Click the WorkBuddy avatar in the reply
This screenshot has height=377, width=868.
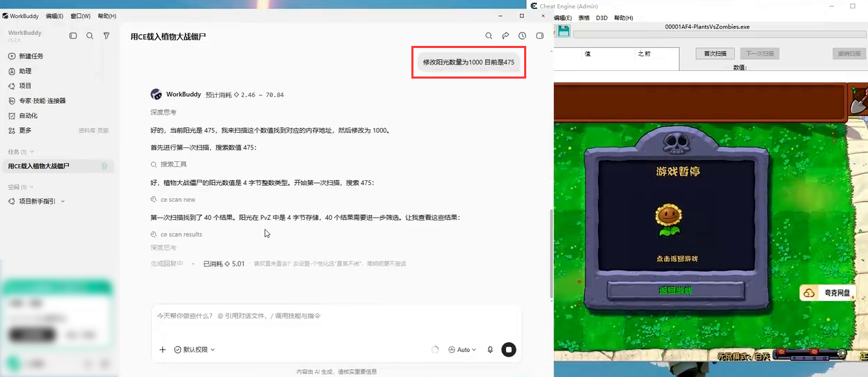click(x=156, y=95)
